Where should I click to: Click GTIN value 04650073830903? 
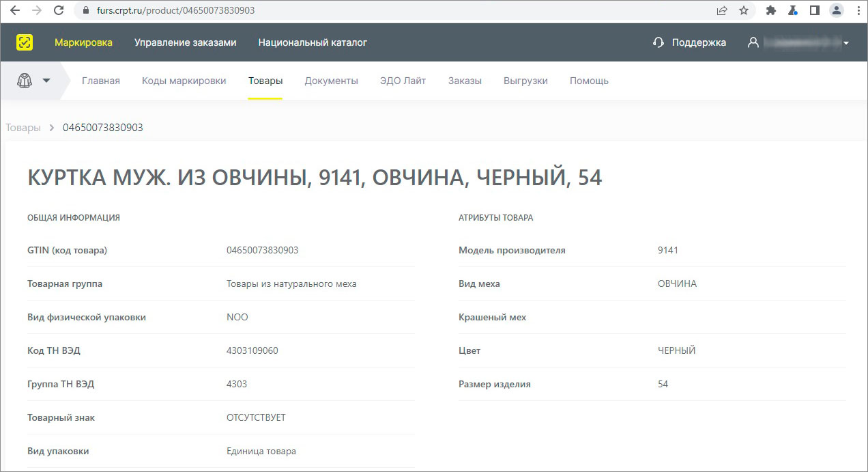click(x=263, y=250)
